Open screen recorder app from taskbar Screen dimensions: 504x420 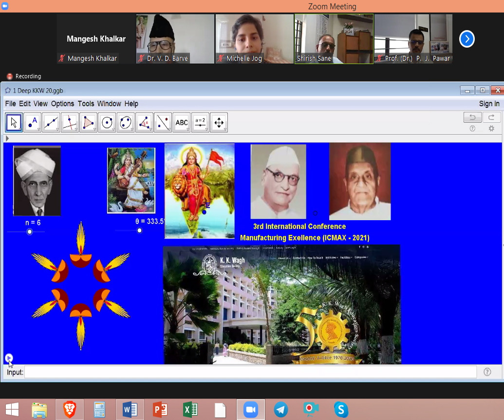point(311,410)
